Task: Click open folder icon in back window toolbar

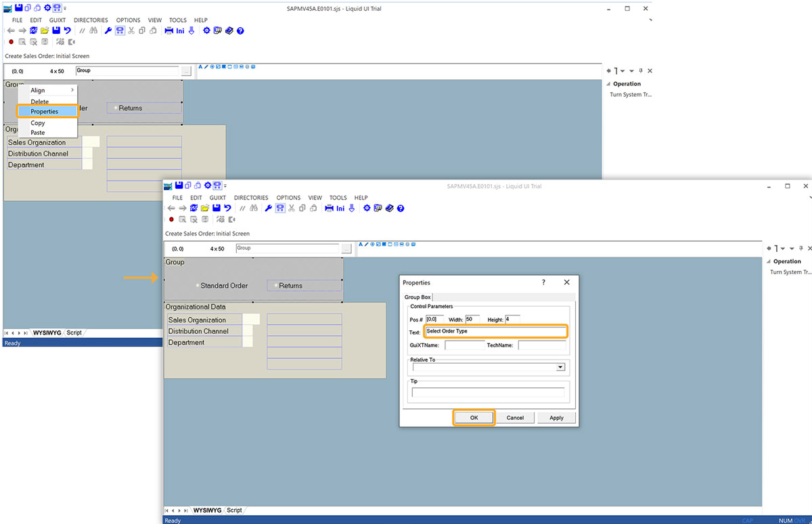Action: [45, 30]
